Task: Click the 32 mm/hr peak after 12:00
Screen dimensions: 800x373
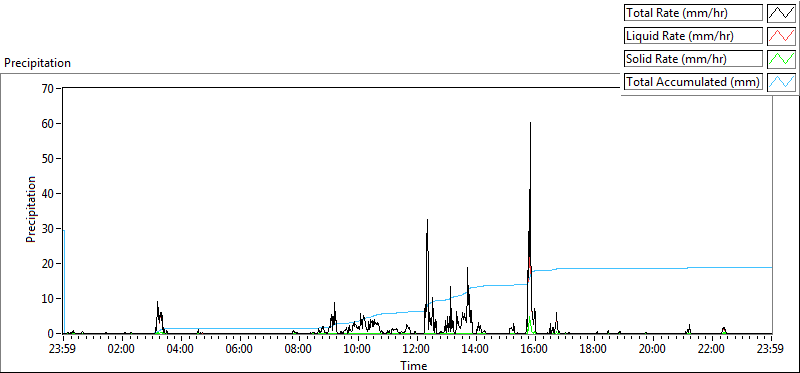Action: pos(427,220)
